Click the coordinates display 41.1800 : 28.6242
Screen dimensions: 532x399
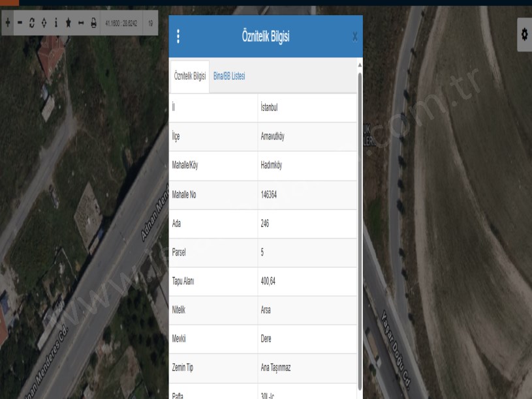pyautogui.click(x=120, y=23)
